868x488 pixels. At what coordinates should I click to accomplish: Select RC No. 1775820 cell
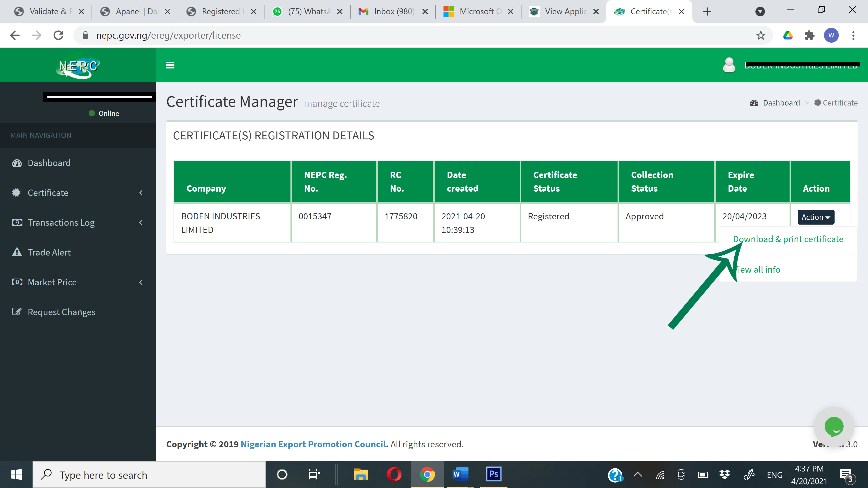click(x=405, y=223)
